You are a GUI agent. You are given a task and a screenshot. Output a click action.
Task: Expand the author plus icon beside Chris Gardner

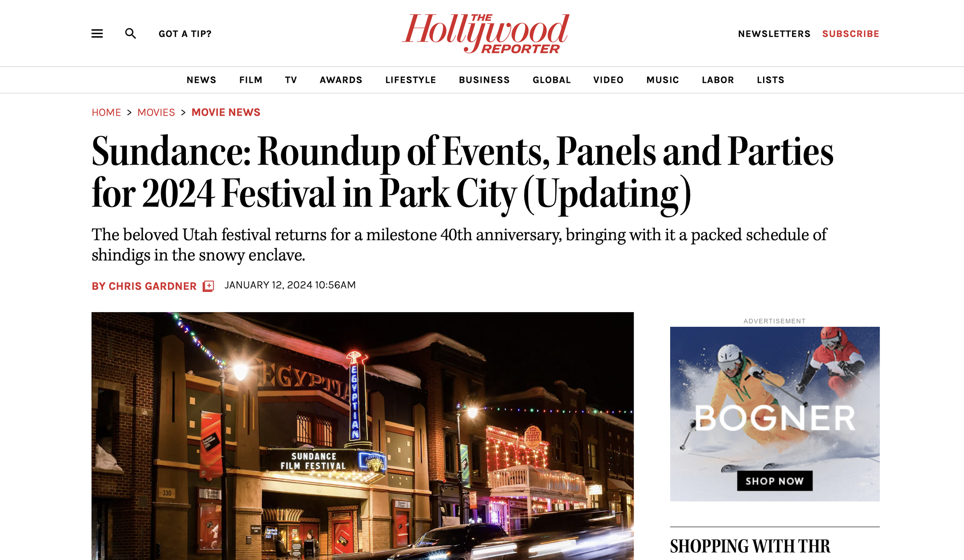(208, 286)
